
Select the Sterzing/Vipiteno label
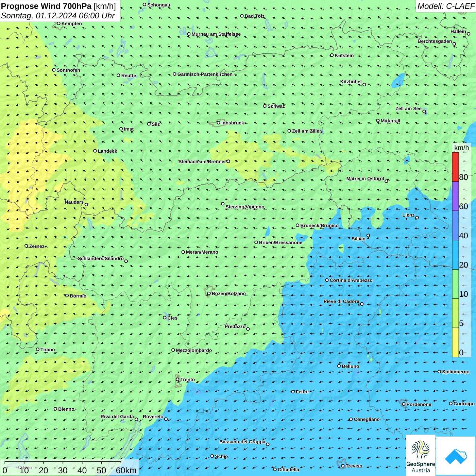point(245,207)
